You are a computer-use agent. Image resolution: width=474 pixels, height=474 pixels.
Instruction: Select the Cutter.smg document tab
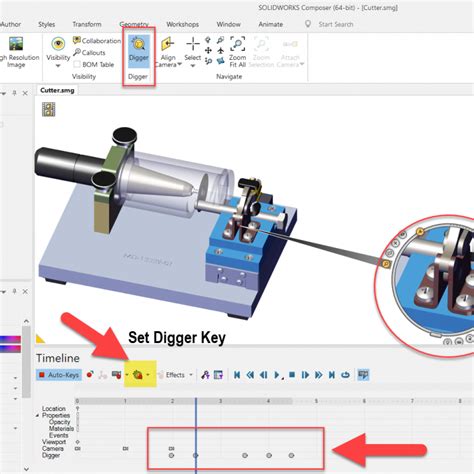(57, 90)
